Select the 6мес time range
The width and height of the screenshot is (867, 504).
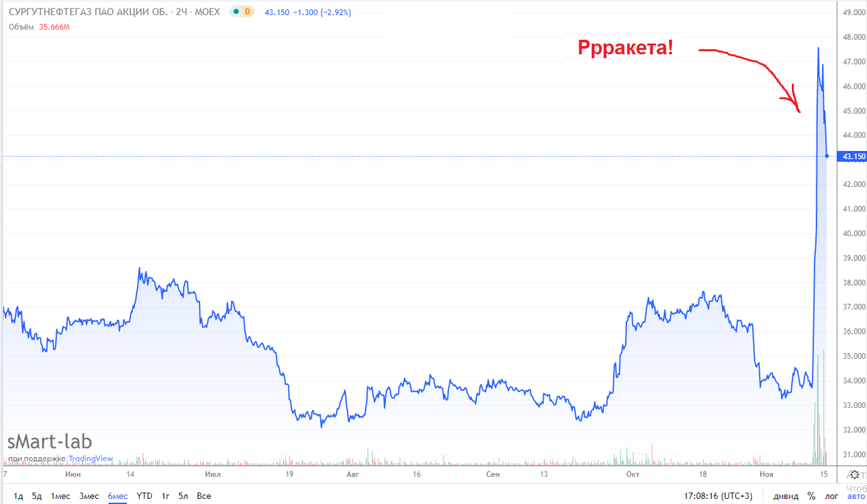click(118, 496)
